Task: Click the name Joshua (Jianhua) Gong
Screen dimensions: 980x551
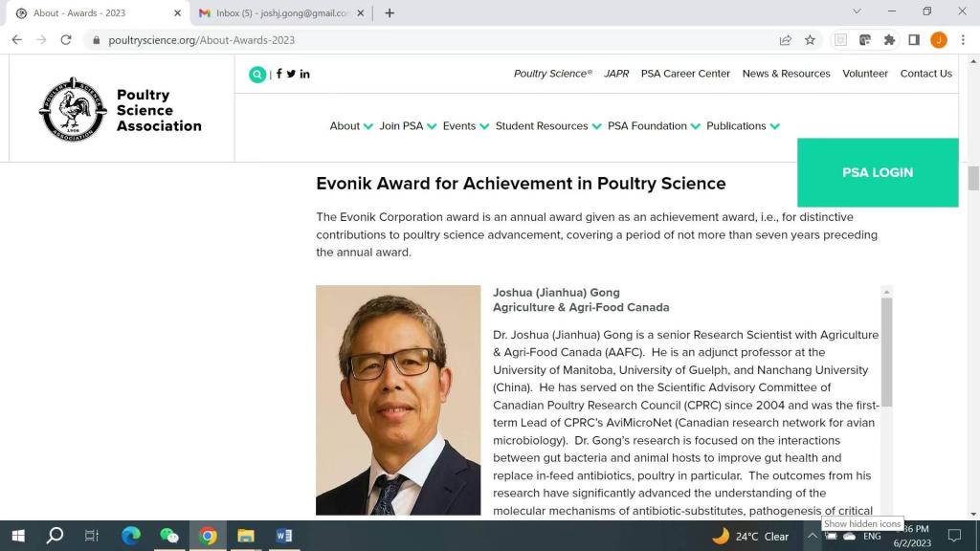Action: coord(556,293)
